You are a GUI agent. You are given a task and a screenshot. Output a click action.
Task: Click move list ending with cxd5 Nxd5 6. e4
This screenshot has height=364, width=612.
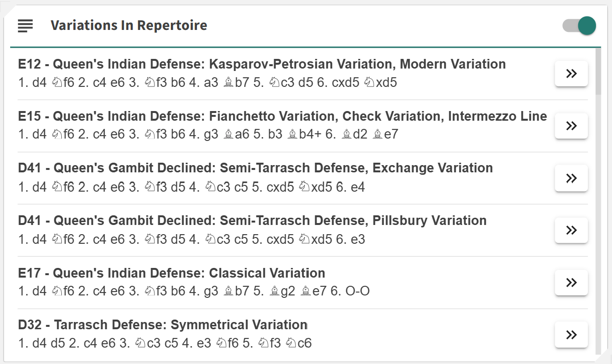tap(191, 187)
